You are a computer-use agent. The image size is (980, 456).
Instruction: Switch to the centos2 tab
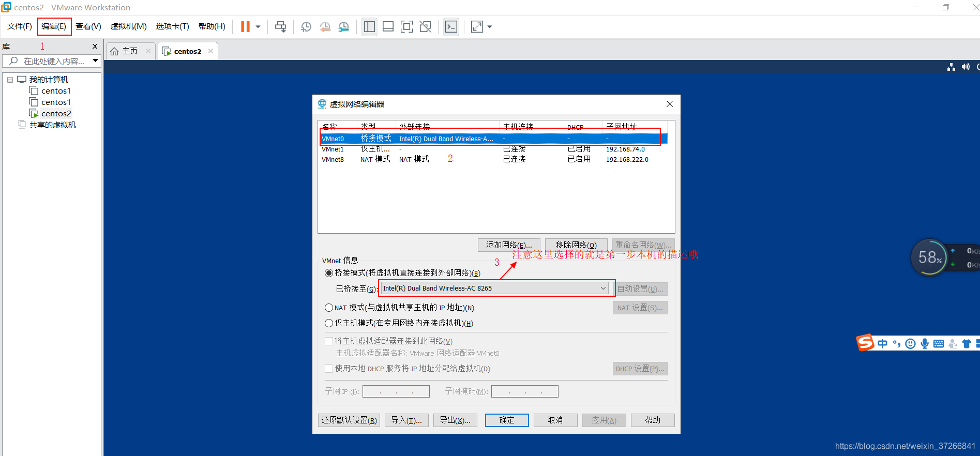[x=187, y=51]
